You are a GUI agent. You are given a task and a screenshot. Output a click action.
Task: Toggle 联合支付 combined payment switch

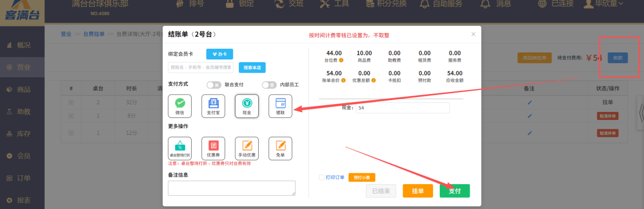tap(213, 85)
